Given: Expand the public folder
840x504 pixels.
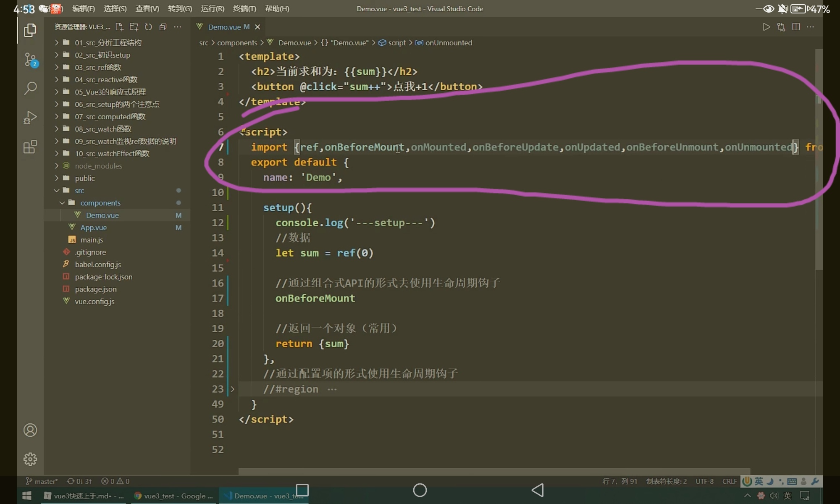Looking at the screenshot, I should 84,178.
